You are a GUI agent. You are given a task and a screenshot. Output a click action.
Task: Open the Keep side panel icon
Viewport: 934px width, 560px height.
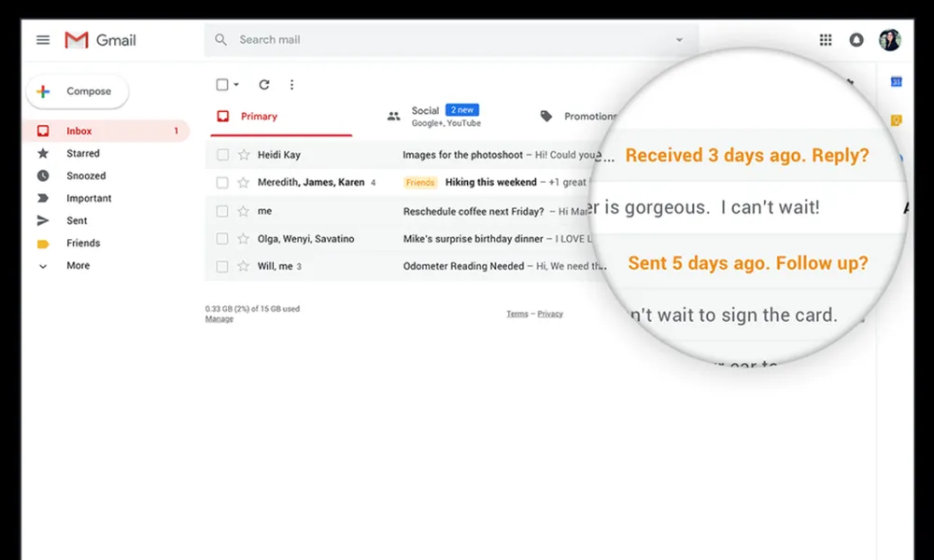tap(896, 120)
